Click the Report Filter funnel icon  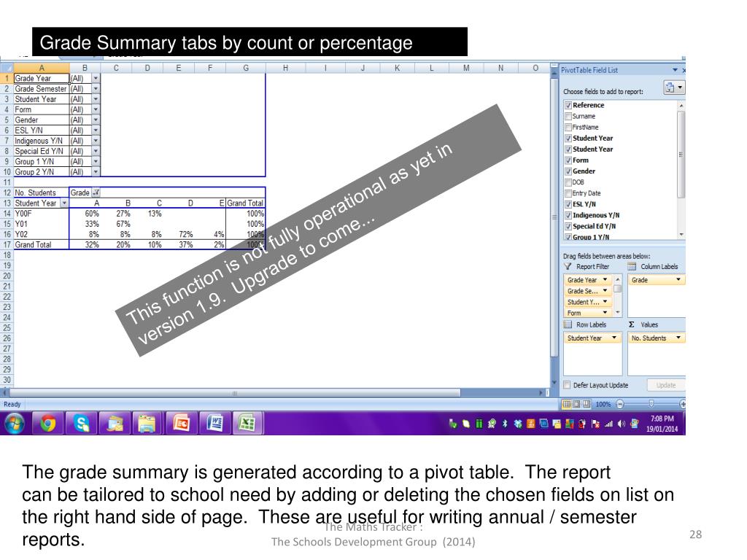568,267
